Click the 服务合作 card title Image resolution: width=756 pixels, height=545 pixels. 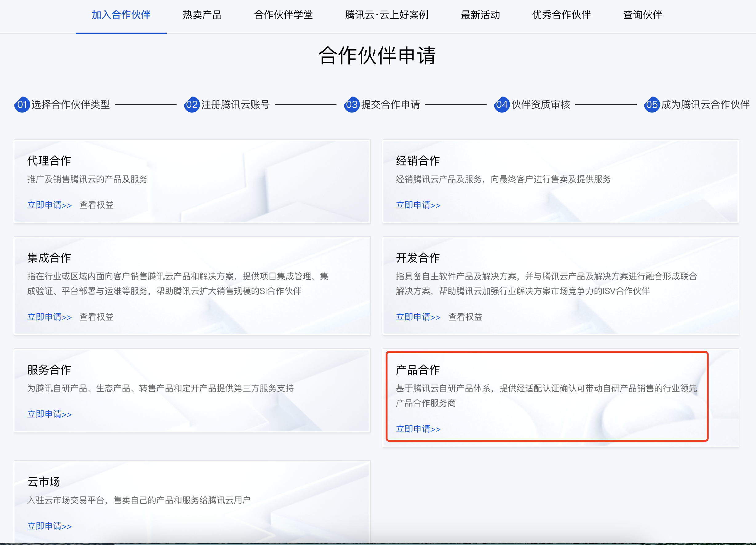pos(49,370)
